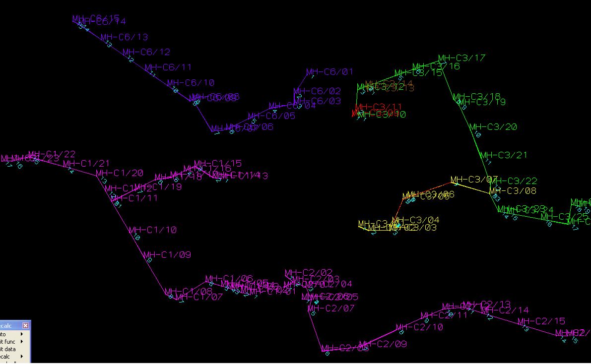
Task: Select the MH-C2/10 label
Action: [x=419, y=327]
